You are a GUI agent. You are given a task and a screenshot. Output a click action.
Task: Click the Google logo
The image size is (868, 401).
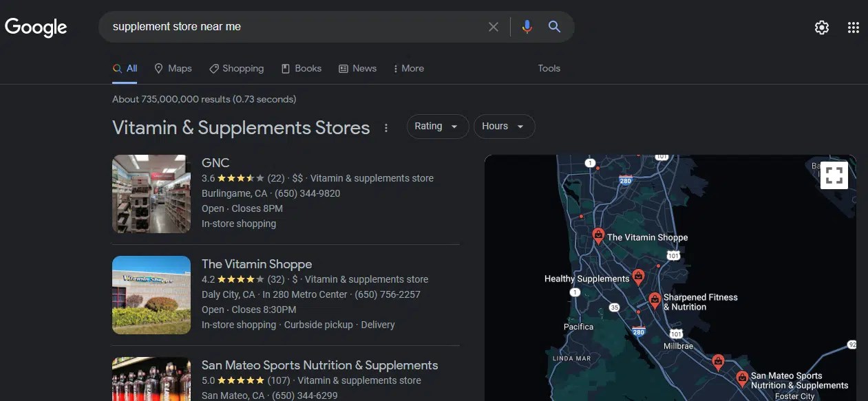[x=36, y=28]
